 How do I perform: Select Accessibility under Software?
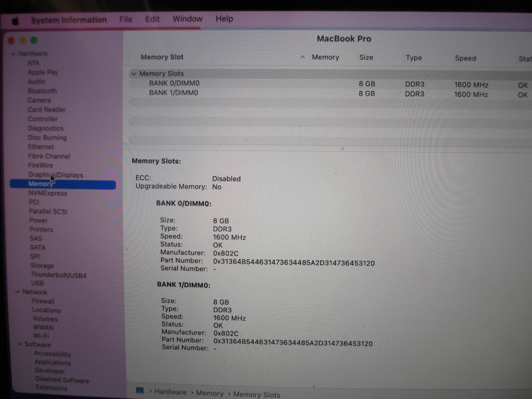pos(52,354)
